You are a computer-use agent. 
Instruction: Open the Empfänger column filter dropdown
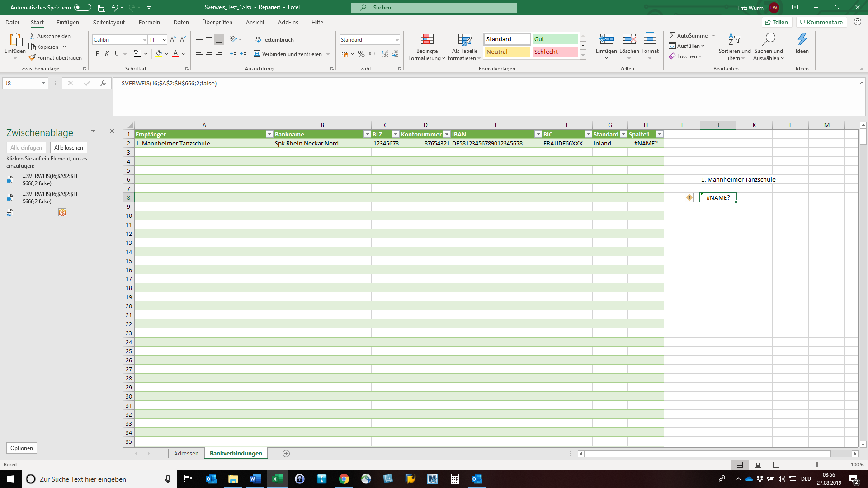(269, 134)
